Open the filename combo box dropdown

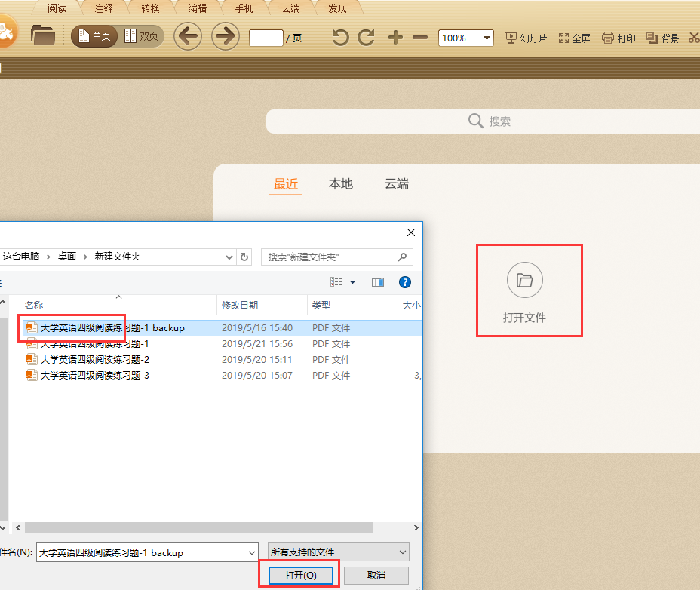coord(252,552)
